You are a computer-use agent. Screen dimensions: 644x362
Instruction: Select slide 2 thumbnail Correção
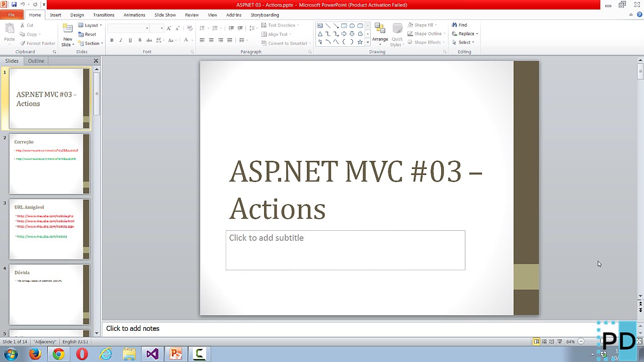click(49, 163)
